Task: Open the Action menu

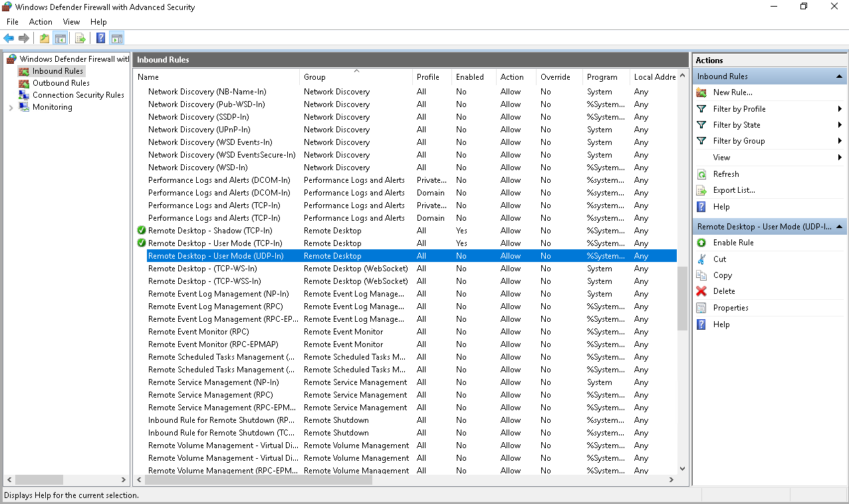Action: [41, 22]
